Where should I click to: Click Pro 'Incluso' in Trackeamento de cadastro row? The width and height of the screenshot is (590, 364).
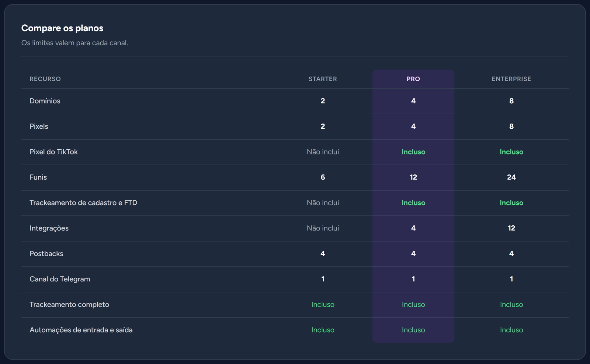413,202
